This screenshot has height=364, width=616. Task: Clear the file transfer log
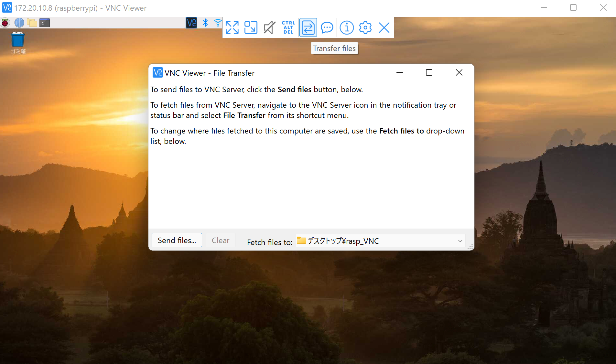(x=220, y=240)
